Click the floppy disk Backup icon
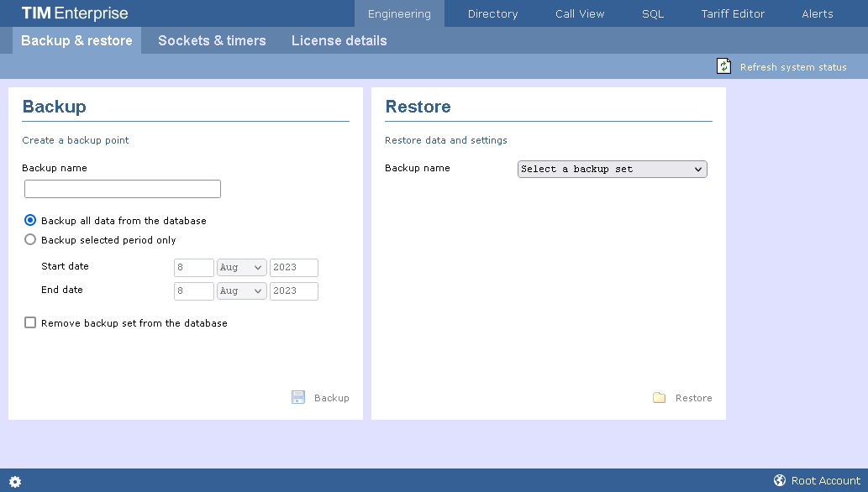Screen dimensions: 868x492 coord(298,398)
